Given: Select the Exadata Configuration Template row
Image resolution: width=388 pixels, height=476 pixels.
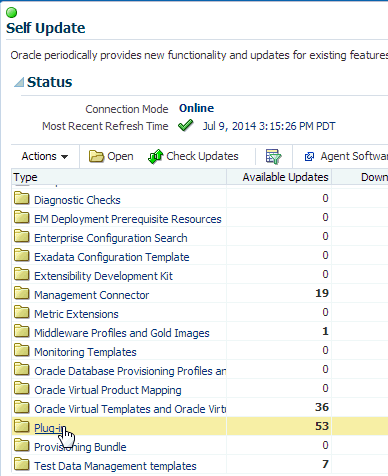Looking at the screenshot, I should click(x=200, y=256).
